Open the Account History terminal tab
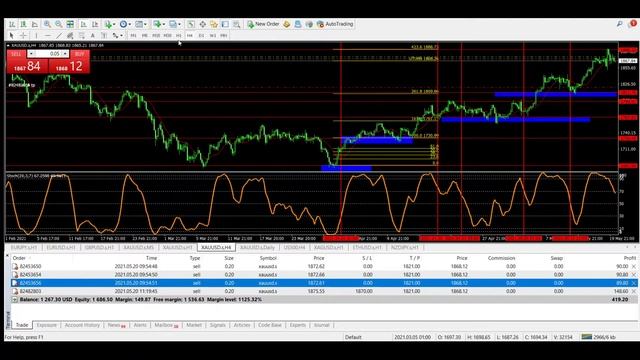This screenshot has height=360, width=640. click(x=82, y=325)
